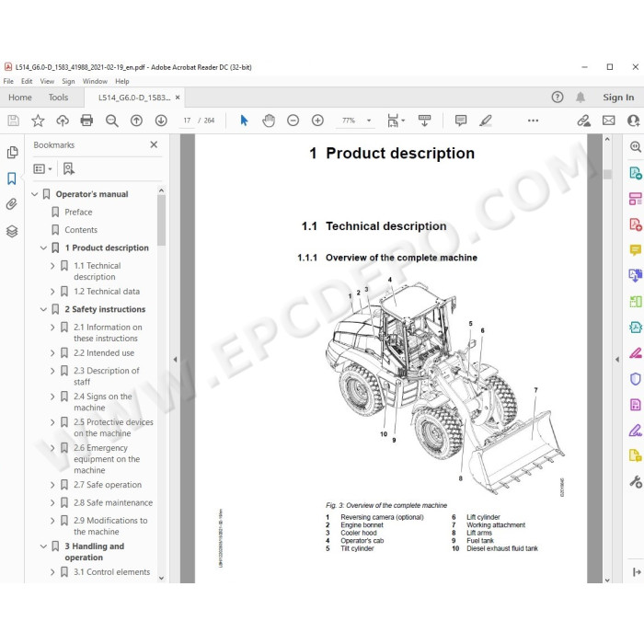Open the Window menu
This screenshot has width=644, height=644.
pyautogui.click(x=95, y=81)
